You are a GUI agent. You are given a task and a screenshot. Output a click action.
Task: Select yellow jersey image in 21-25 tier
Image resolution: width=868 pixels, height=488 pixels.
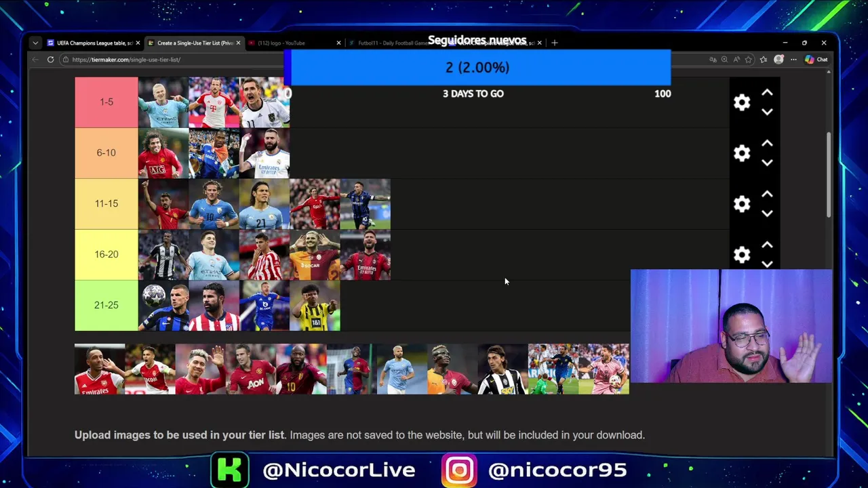pyautogui.click(x=315, y=306)
